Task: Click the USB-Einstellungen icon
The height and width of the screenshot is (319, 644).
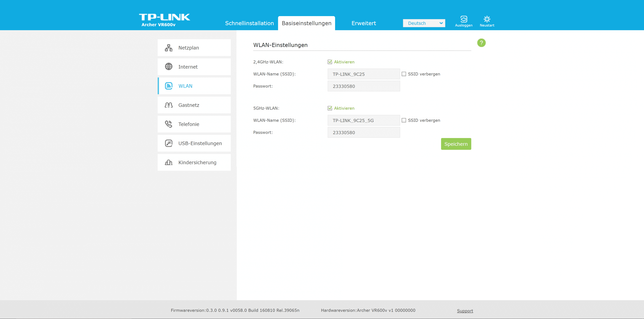Action: click(x=169, y=143)
